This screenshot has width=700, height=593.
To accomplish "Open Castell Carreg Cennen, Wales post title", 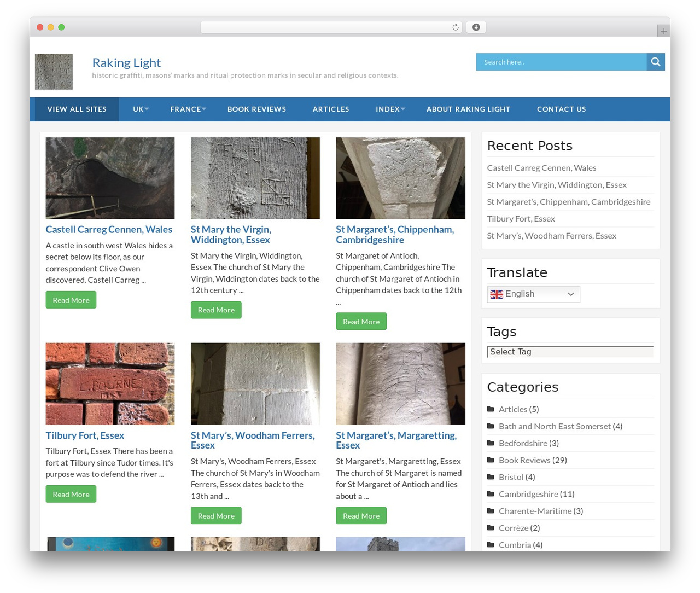I will tap(109, 230).
